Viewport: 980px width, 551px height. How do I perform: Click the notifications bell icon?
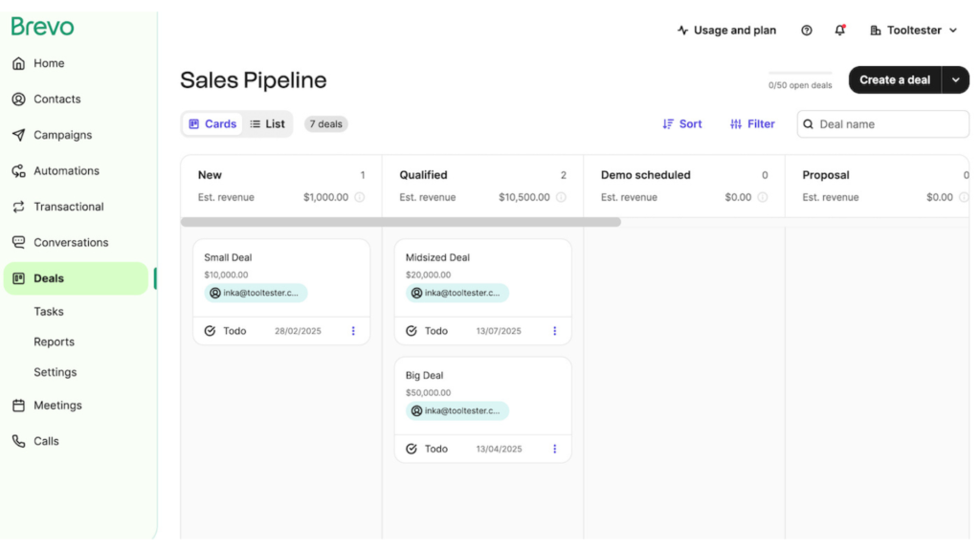839,30
